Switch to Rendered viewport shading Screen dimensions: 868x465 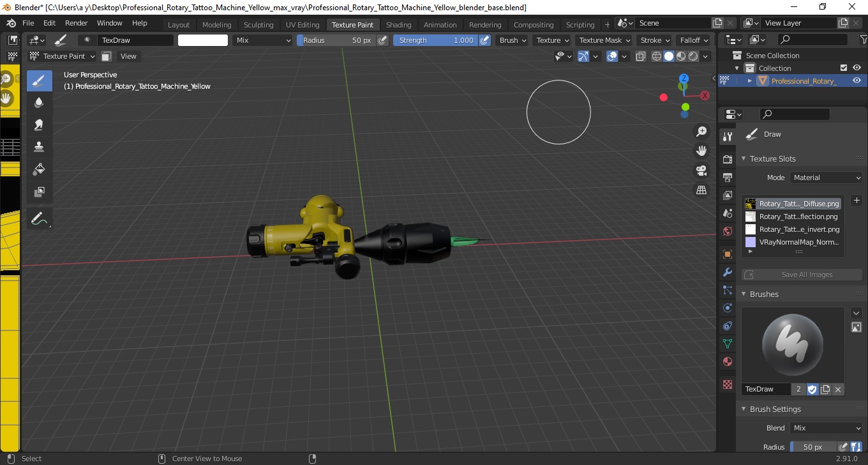click(693, 56)
